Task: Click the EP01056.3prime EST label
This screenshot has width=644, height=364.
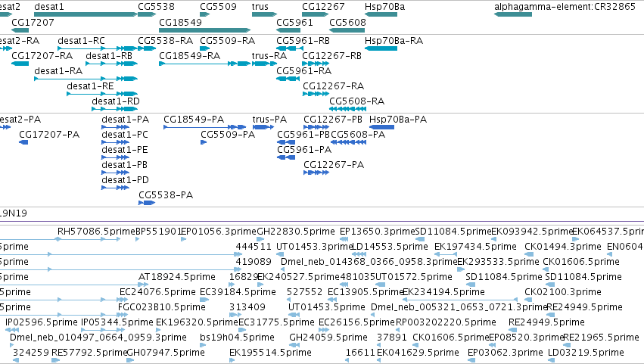Action: (219, 232)
